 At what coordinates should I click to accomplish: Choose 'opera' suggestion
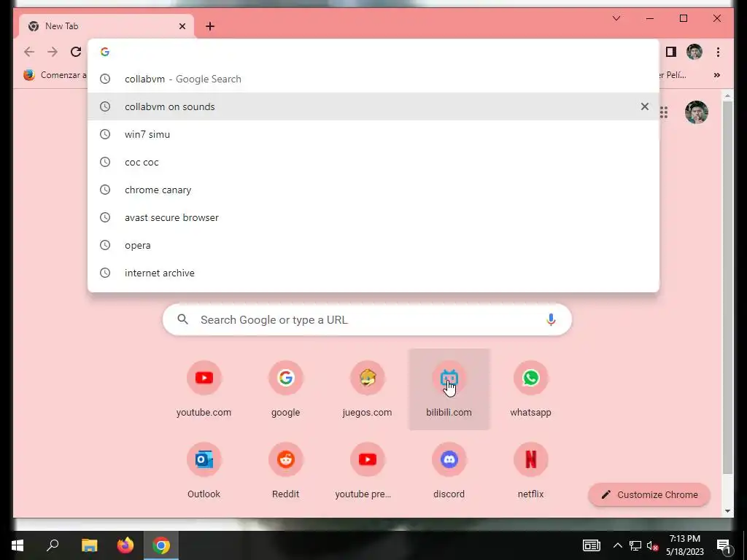373,245
